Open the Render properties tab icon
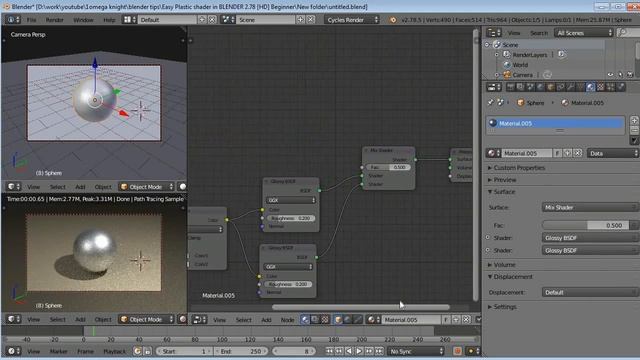This screenshot has height=360, width=640. 511,87
